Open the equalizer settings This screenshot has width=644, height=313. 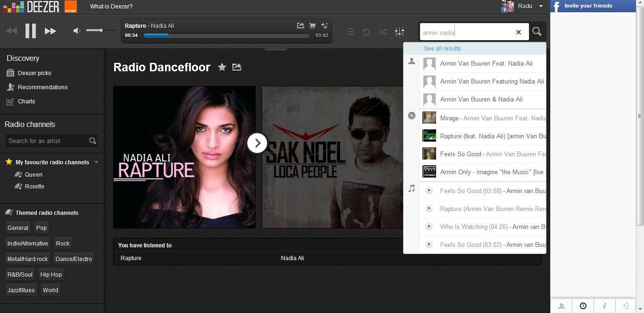tap(399, 32)
